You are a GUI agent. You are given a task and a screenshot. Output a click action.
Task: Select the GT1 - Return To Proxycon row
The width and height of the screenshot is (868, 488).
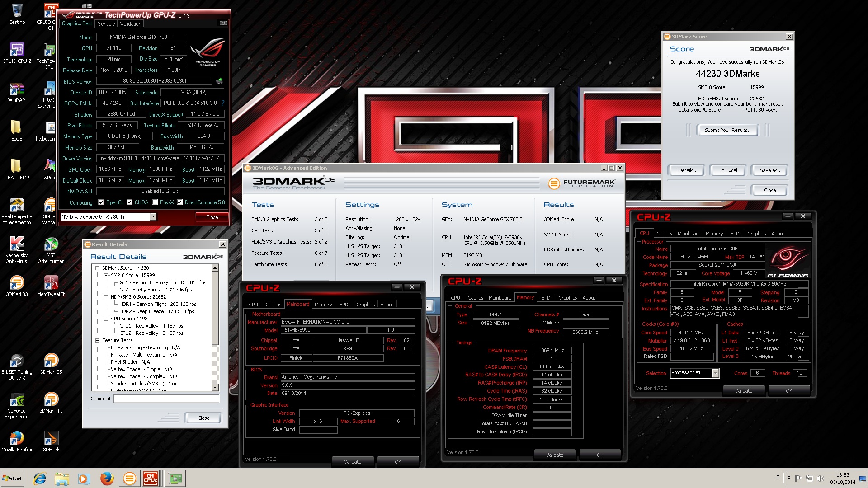point(163,282)
